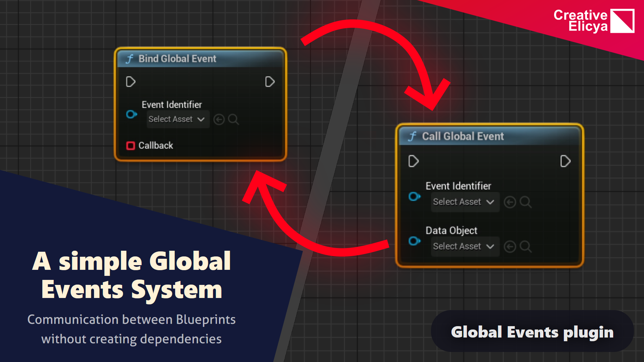
Task: Open the Select Asset dropdown for Event Identifier on Call Global Event
Action: coord(465,202)
